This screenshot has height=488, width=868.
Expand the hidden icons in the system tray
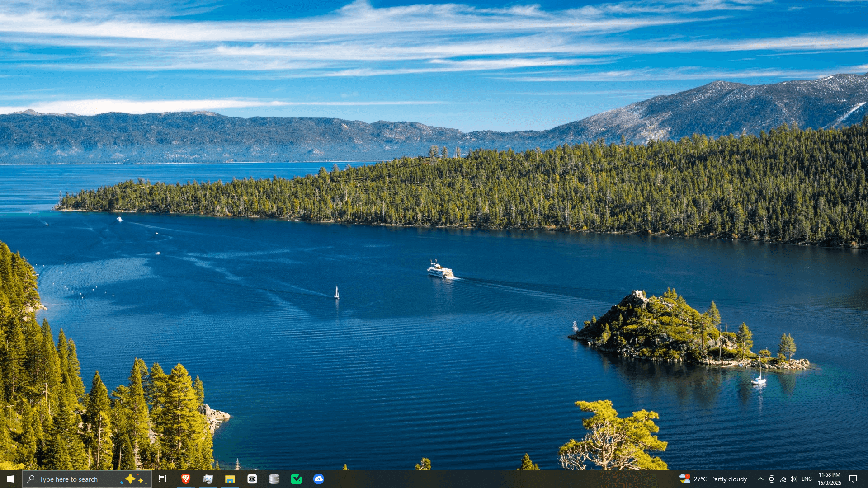tap(761, 479)
